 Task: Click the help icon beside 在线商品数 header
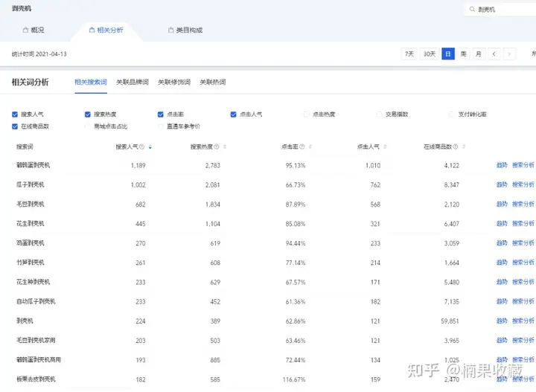456,147
